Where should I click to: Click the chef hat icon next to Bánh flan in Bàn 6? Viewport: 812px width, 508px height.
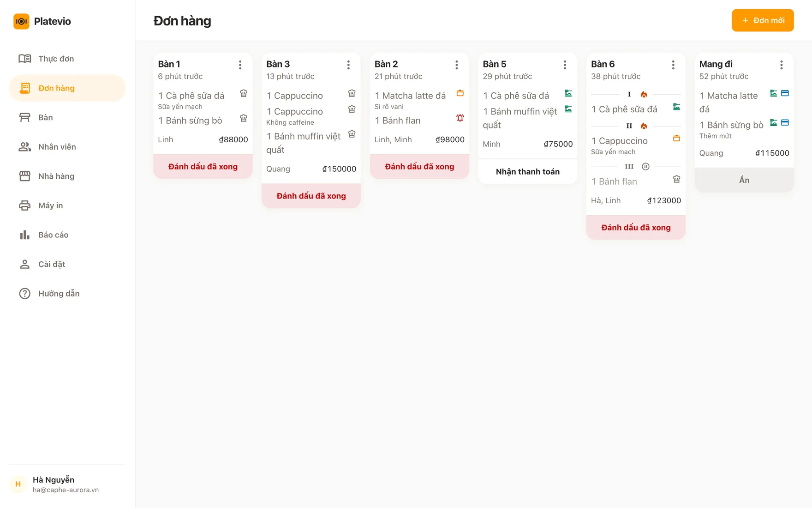676,179
